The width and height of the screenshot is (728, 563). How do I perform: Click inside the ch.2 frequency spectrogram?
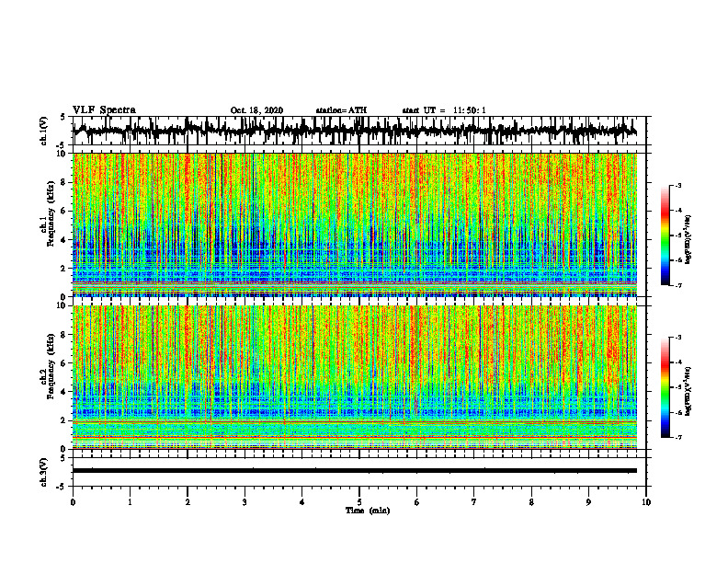(355, 377)
